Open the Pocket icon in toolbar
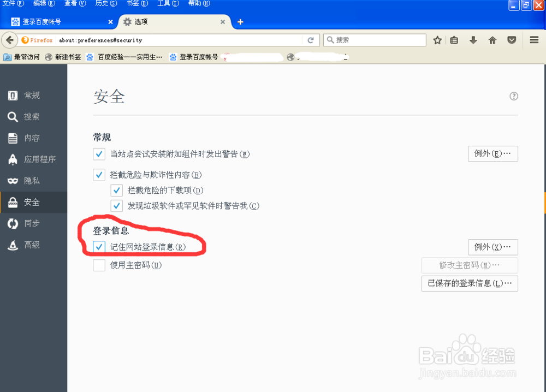 pos(512,40)
